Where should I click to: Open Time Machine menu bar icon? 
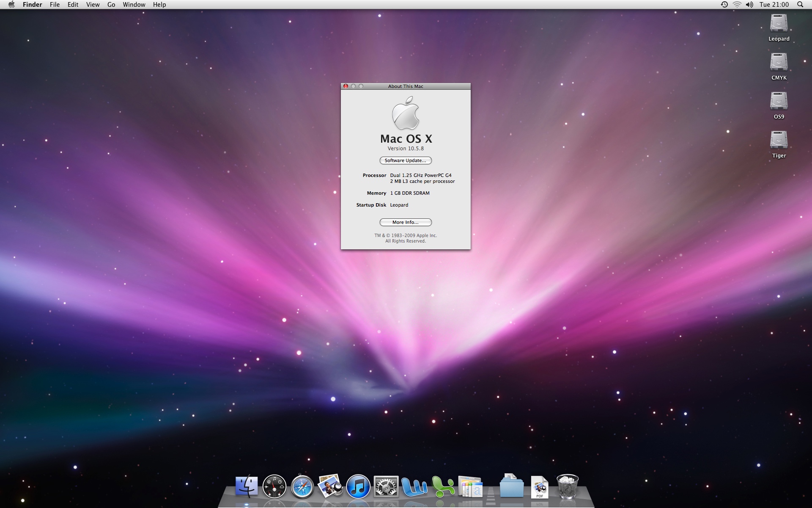pos(724,5)
